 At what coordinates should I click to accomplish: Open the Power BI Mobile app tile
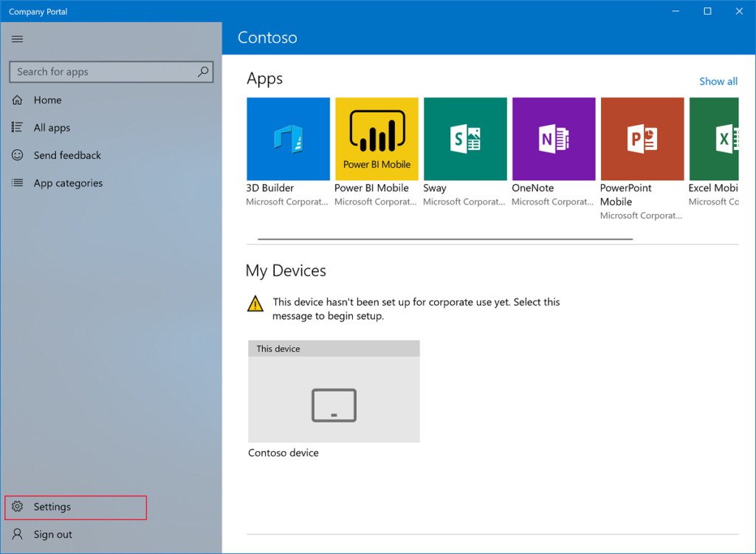point(377,139)
